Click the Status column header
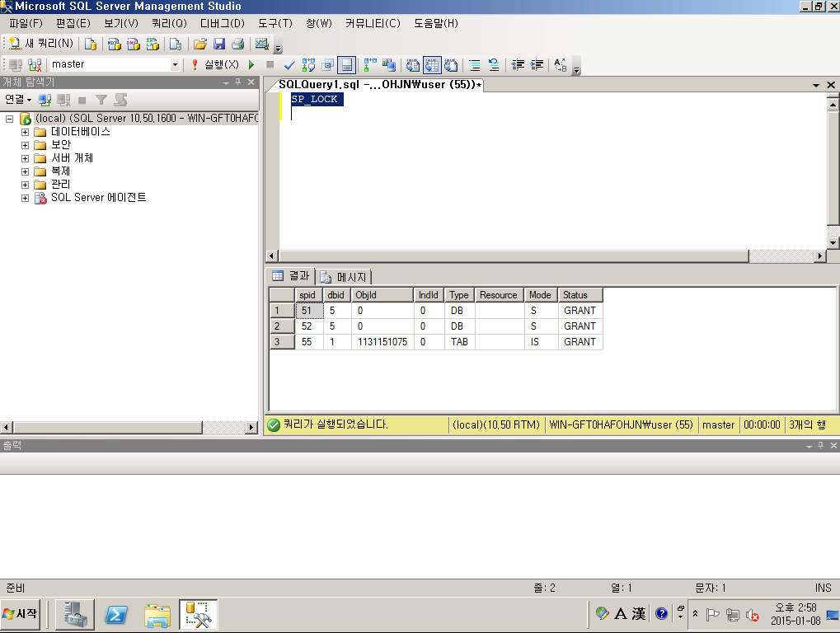This screenshot has width=840, height=633. click(x=580, y=295)
